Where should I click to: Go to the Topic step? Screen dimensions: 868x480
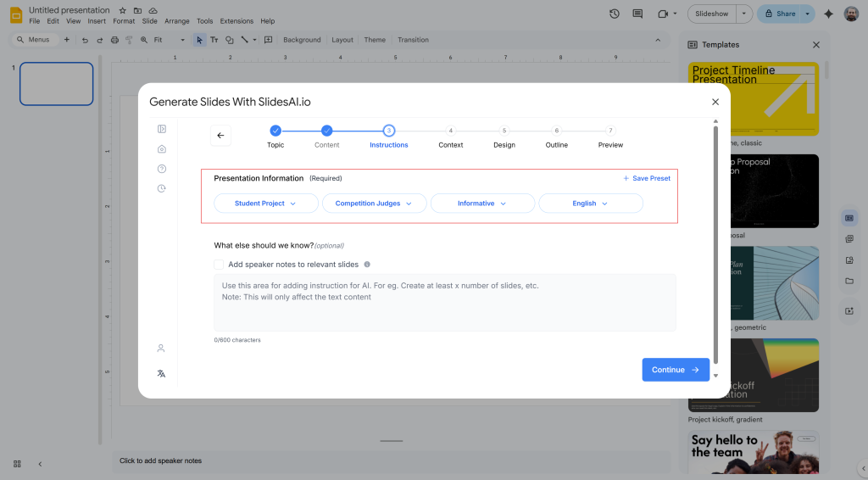(x=275, y=137)
